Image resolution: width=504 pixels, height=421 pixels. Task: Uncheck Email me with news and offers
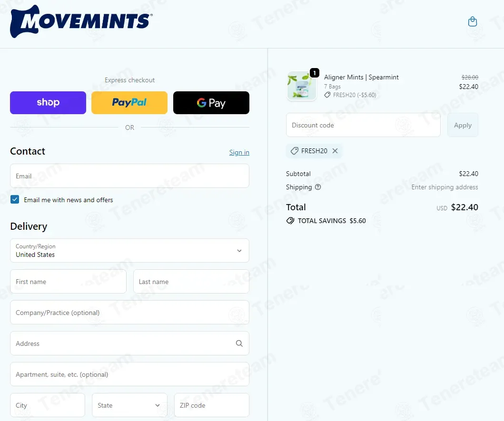[15, 200]
